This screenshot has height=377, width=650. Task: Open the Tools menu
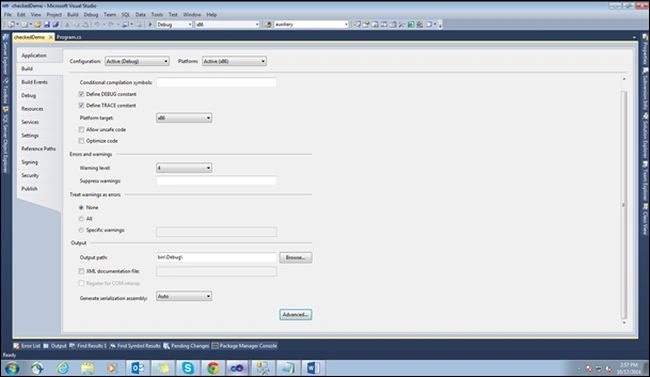click(157, 15)
